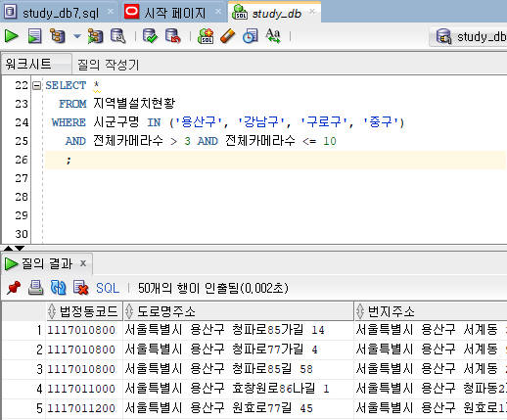Click the Rollback toolbar icon
Screen dimensions: 507x420
(x=172, y=36)
